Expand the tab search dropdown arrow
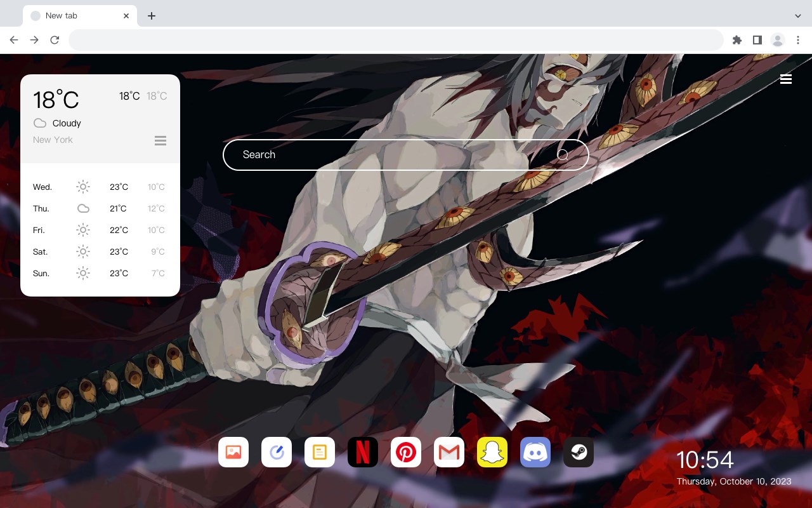The width and height of the screenshot is (812, 508). [798, 15]
